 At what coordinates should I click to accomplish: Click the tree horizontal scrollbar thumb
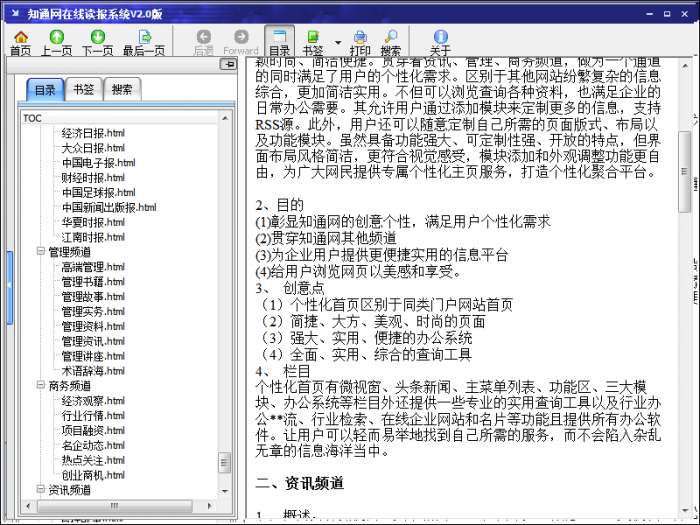point(115,506)
